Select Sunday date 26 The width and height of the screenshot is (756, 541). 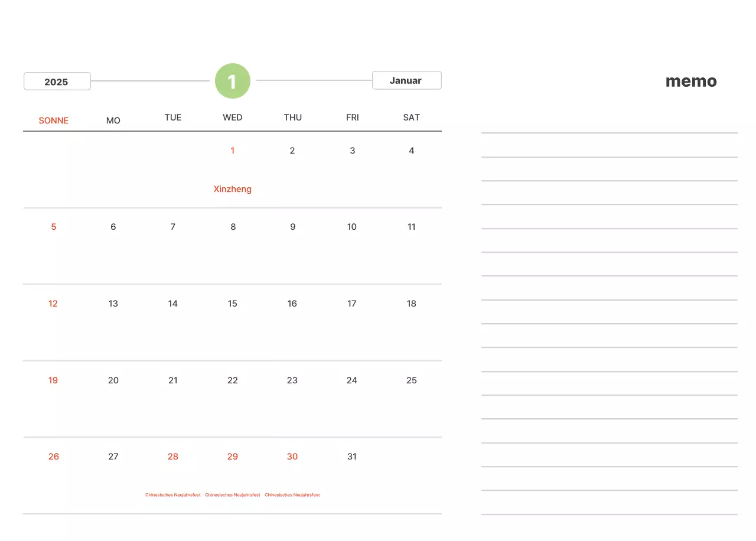54,457
